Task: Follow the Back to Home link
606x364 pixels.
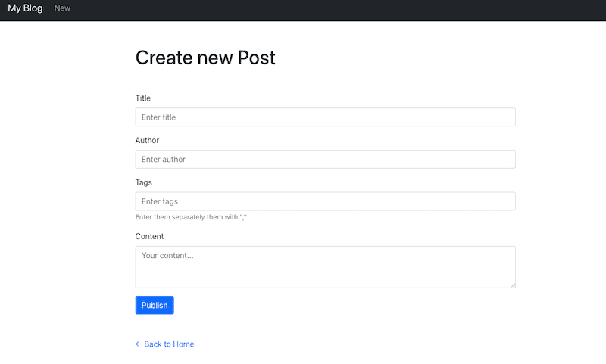Action: coord(169,344)
